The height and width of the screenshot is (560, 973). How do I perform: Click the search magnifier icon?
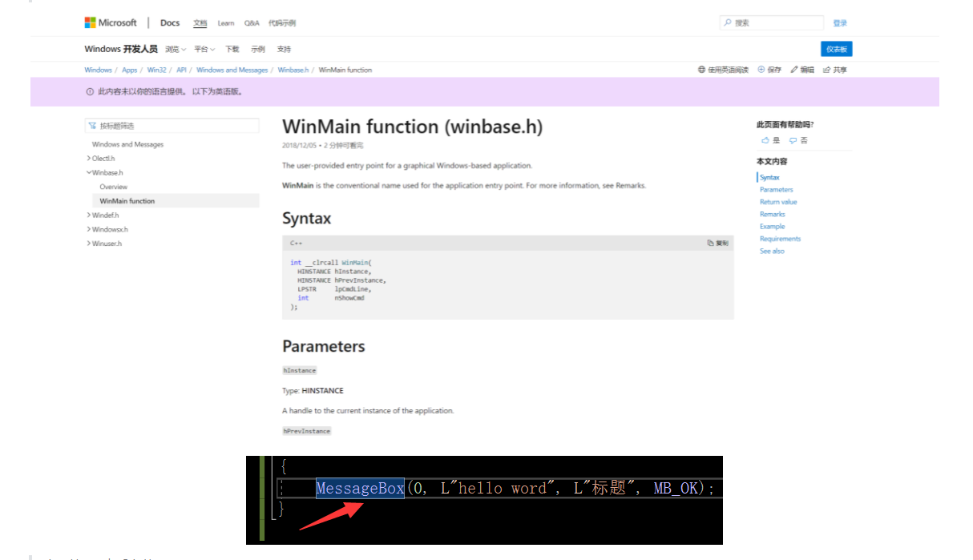point(727,23)
